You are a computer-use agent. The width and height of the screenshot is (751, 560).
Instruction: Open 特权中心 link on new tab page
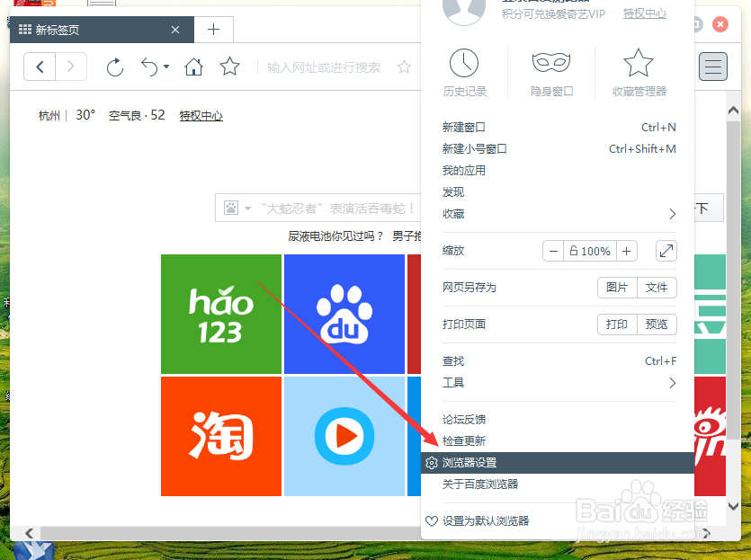(x=201, y=116)
